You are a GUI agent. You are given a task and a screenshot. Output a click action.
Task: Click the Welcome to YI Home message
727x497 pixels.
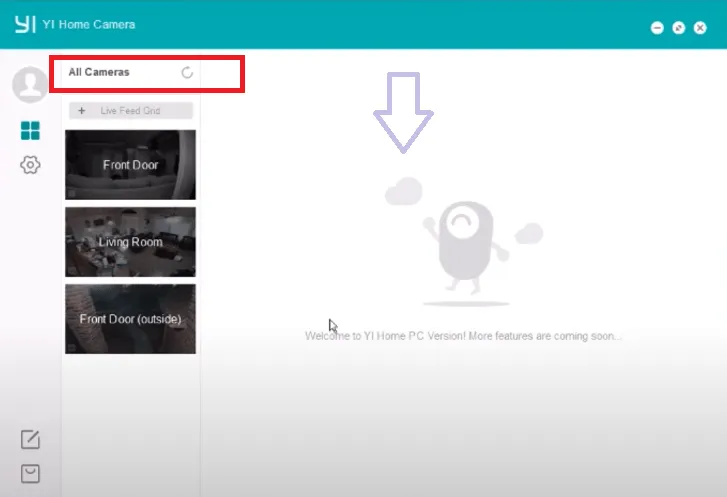tap(463, 336)
